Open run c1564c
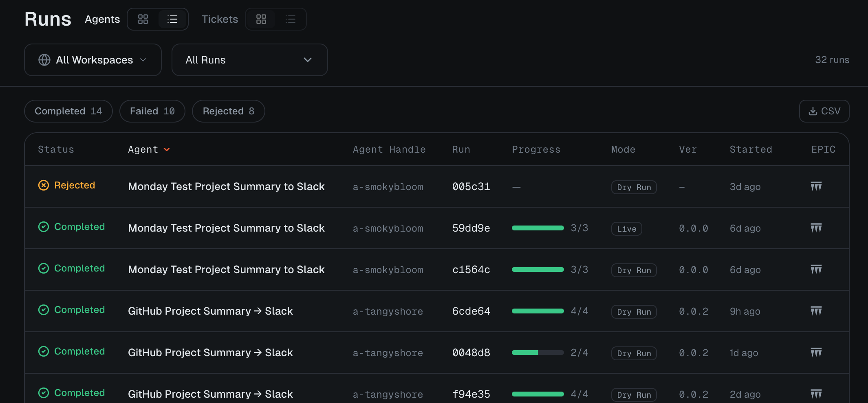 point(471,269)
